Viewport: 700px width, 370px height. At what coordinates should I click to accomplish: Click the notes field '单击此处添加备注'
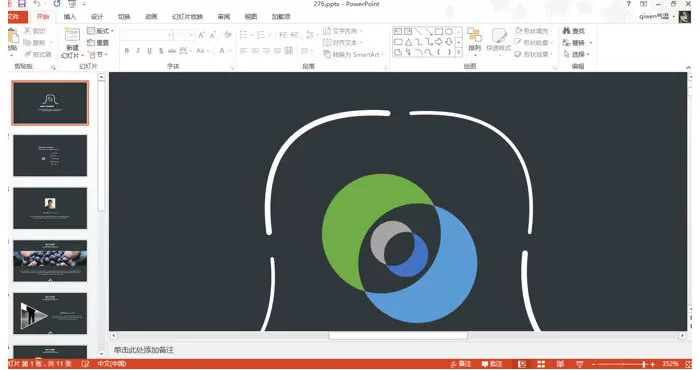click(144, 350)
